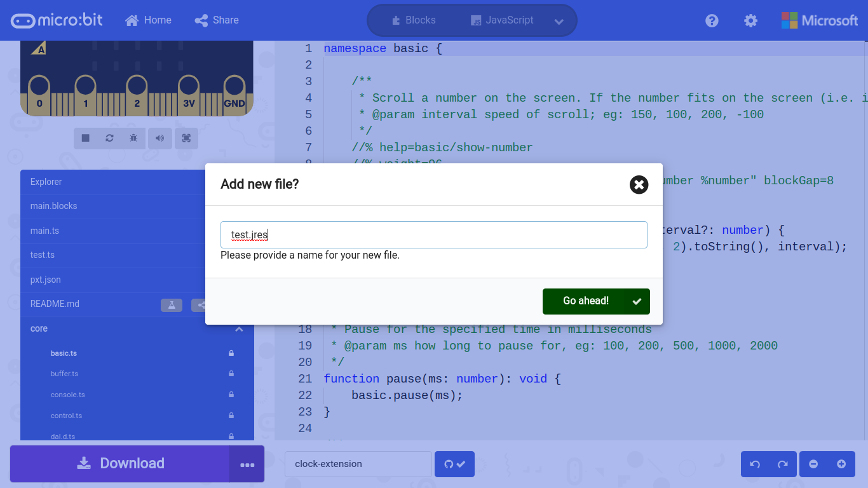Open the Home menu item
Screen dimensions: 868x488
(148, 20)
